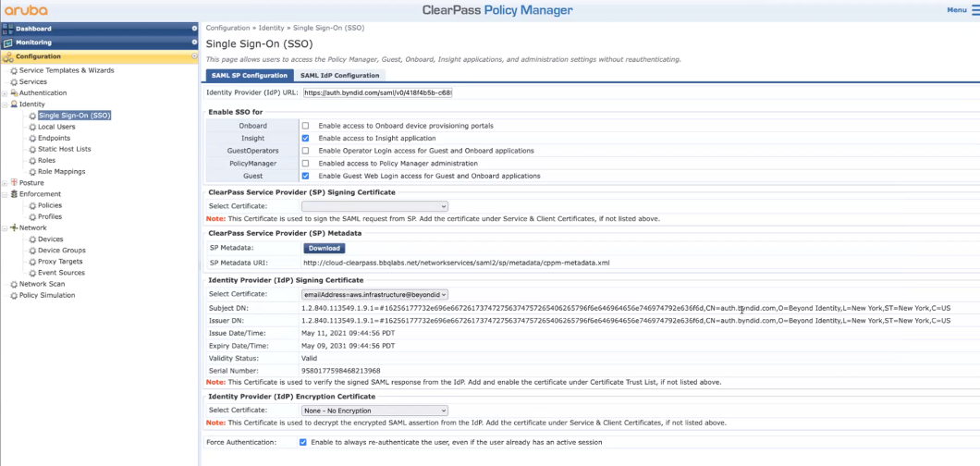
Task: Open Service Templates & Wizards link
Action: (67, 70)
